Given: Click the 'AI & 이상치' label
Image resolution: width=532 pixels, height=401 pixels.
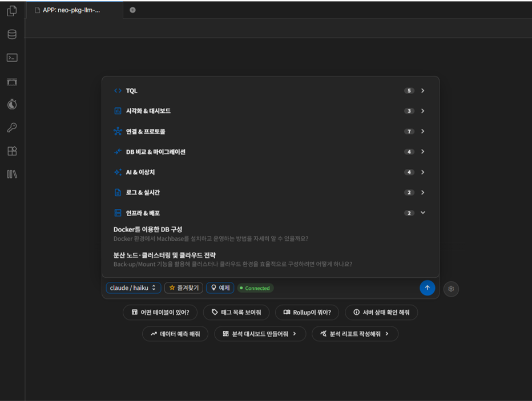Looking at the screenshot, I should pyautogui.click(x=140, y=172).
